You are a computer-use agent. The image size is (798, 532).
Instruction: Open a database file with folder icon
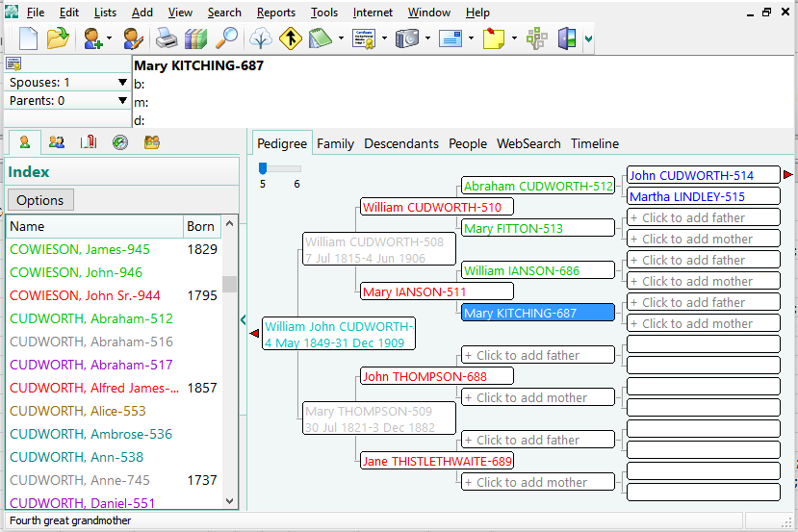coord(58,38)
